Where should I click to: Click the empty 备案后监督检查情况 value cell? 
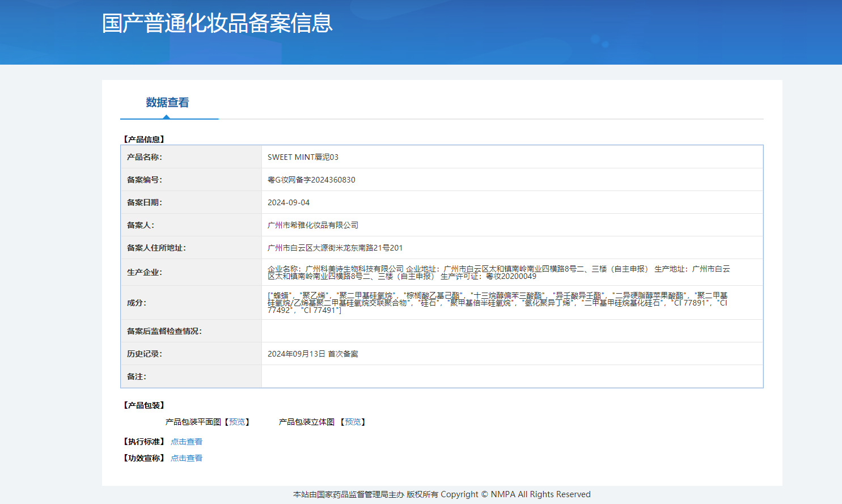(x=511, y=331)
